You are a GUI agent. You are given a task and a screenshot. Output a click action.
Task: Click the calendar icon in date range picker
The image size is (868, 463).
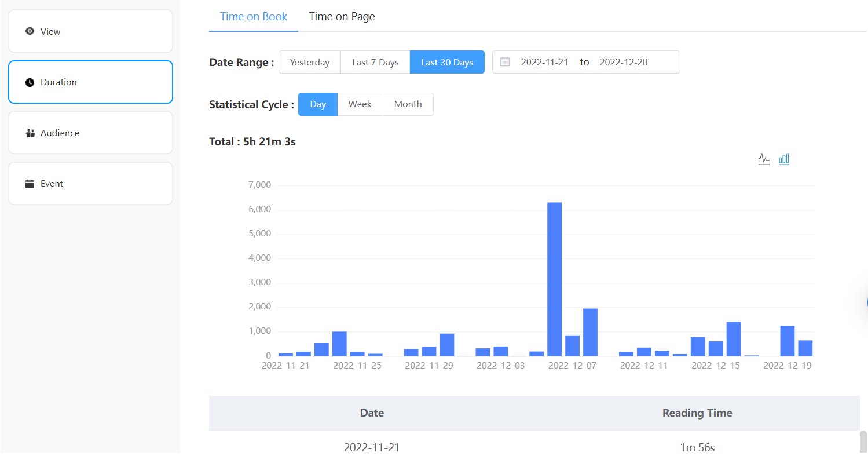tap(504, 61)
